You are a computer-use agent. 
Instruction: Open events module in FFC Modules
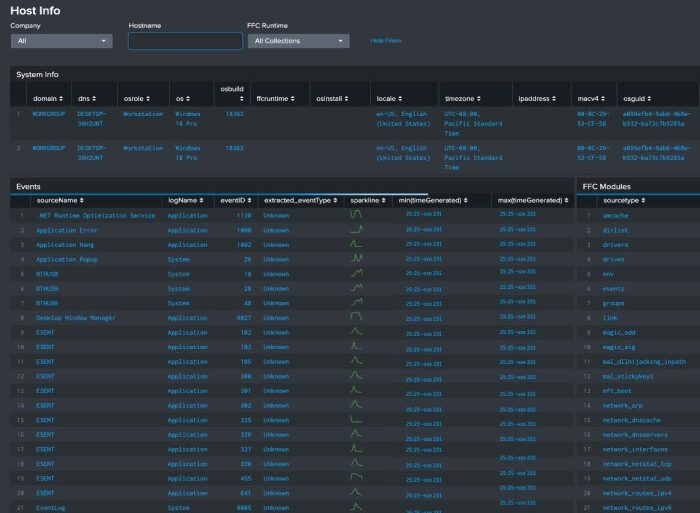click(x=613, y=289)
